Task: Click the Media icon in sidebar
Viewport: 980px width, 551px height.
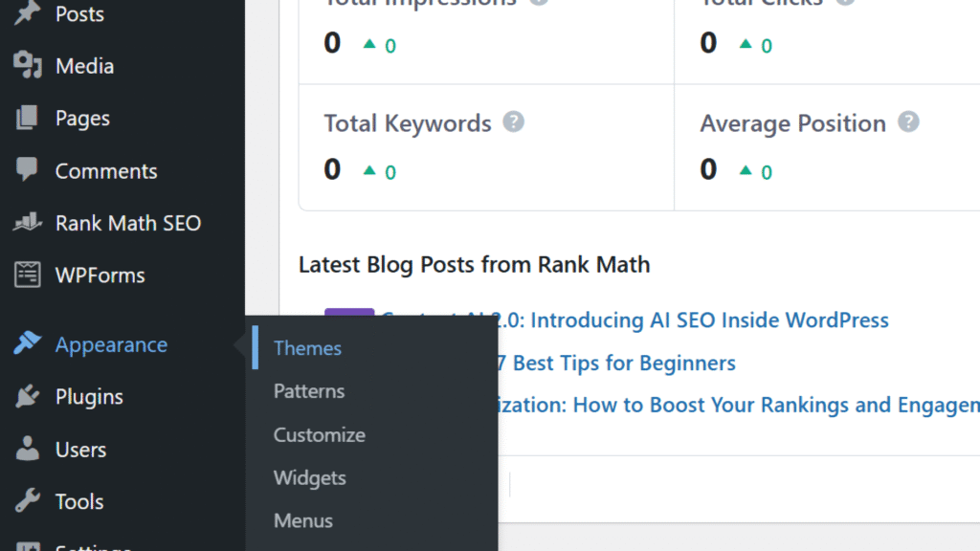Action: click(x=27, y=66)
